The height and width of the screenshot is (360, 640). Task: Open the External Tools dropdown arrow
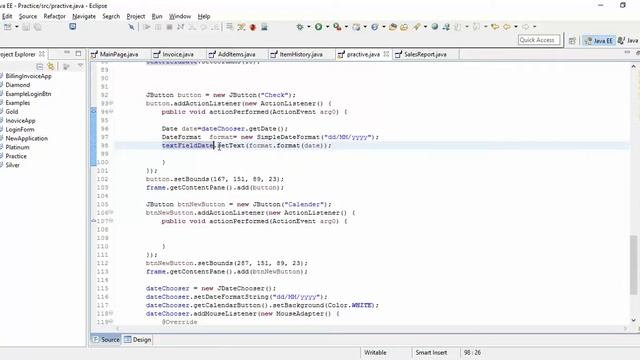click(x=346, y=27)
